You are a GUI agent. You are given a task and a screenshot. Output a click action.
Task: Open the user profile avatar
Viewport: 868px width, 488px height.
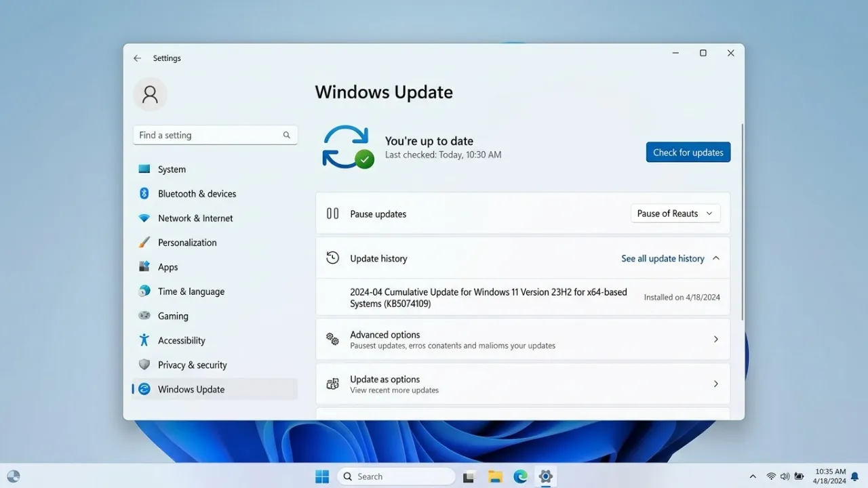(x=150, y=94)
